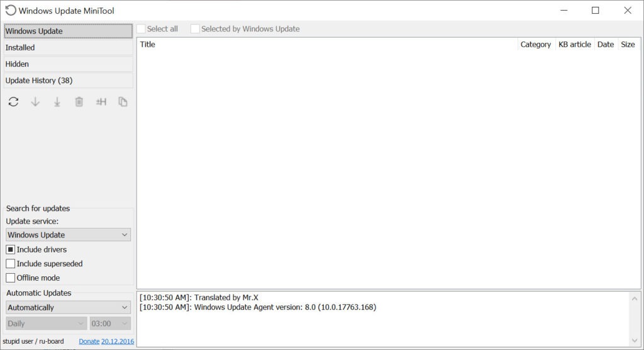Open the 03:00 time dropdown
Image resolution: width=644 pixels, height=350 pixels.
110,324
